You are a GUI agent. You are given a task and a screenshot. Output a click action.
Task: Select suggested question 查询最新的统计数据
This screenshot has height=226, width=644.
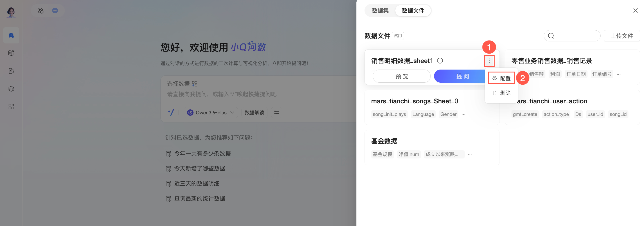195,199
